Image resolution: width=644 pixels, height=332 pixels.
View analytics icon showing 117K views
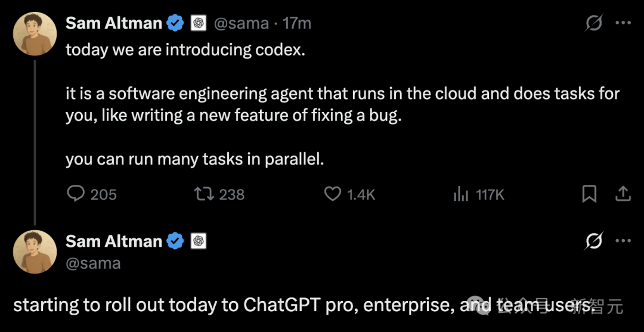pos(461,194)
